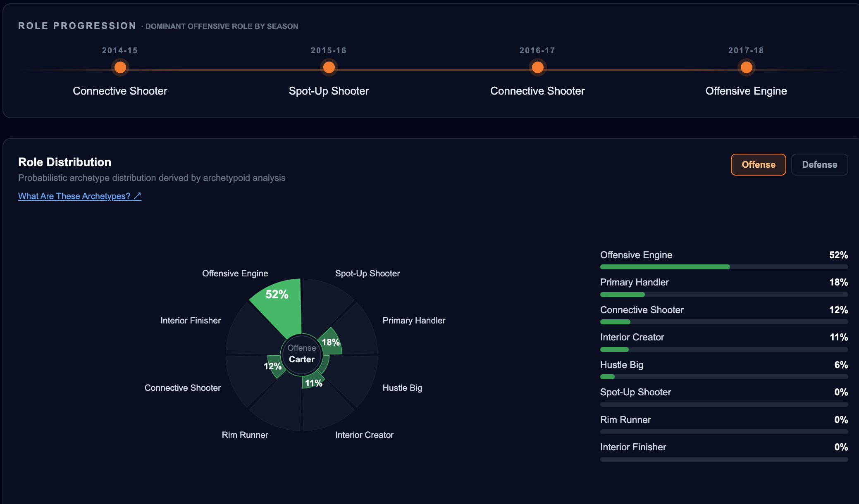The width and height of the screenshot is (859, 504).
Task: Click the Interior Finisher chart label
Action: [191, 321]
